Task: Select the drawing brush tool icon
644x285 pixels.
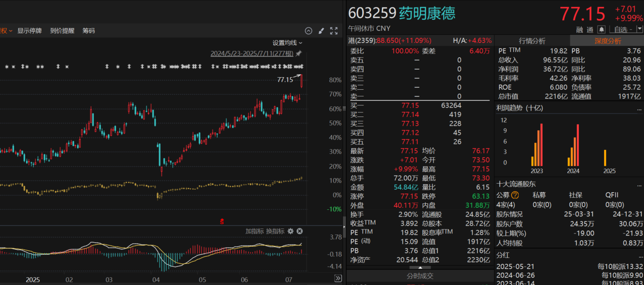Action: [x=321, y=31]
